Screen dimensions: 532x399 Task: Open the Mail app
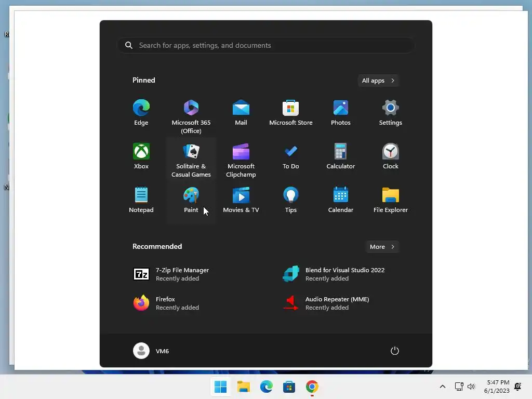(x=241, y=113)
